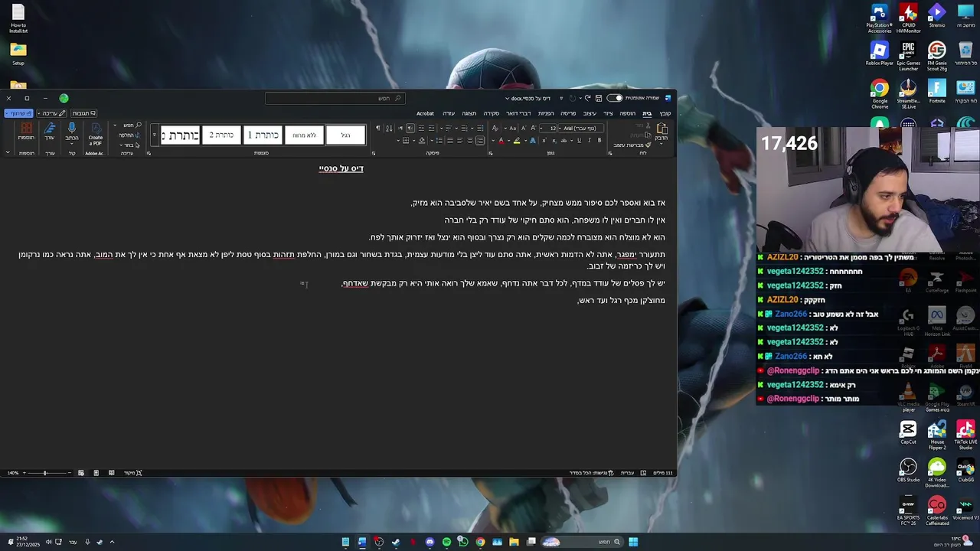Click the Paste clipboard icon
The height and width of the screenshot is (551, 980).
(x=661, y=127)
